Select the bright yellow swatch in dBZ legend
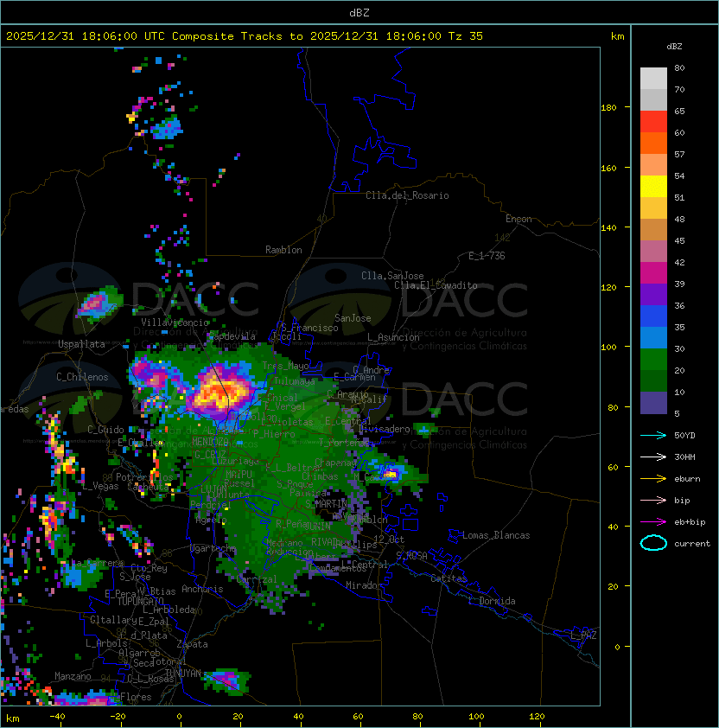Screen dimensions: 719x728 653,187
